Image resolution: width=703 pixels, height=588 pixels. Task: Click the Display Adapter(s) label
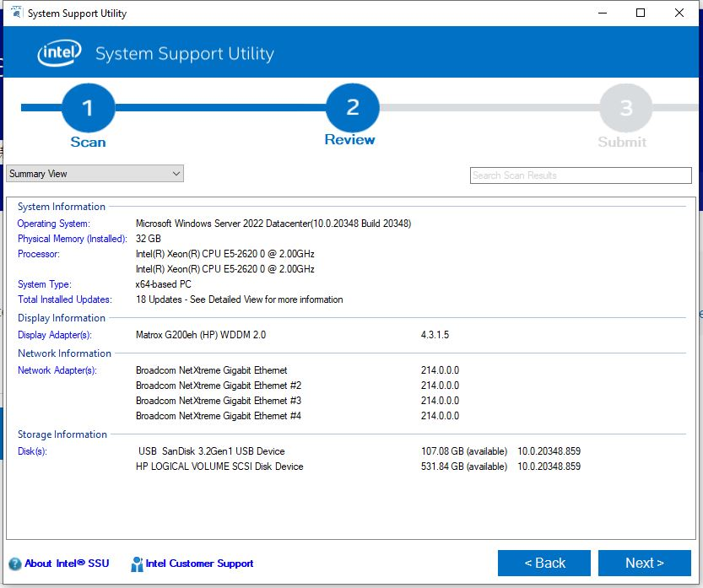pyautogui.click(x=55, y=335)
